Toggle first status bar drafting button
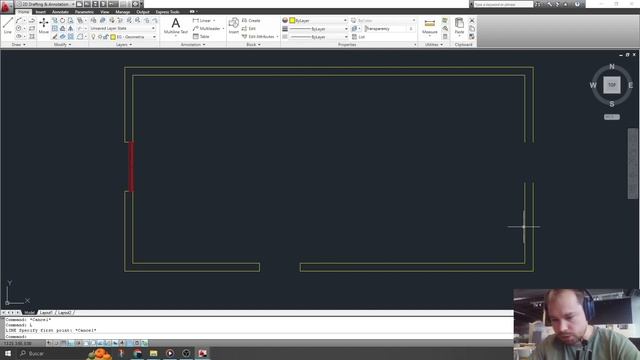 (49, 343)
